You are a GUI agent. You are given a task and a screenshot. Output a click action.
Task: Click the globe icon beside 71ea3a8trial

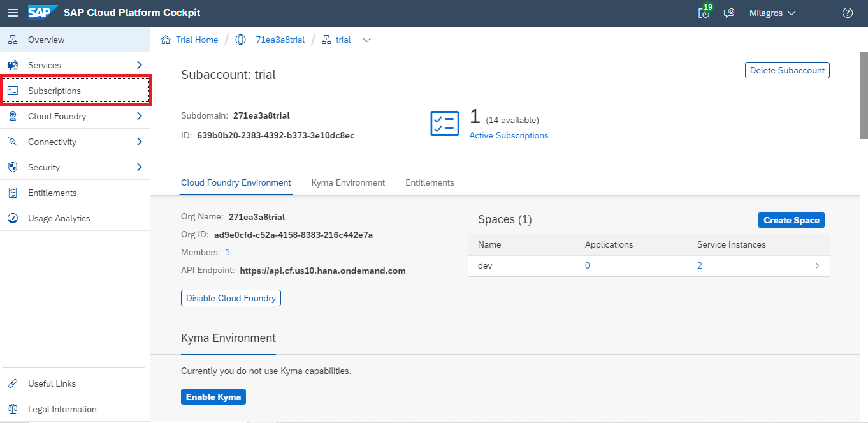click(240, 40)
